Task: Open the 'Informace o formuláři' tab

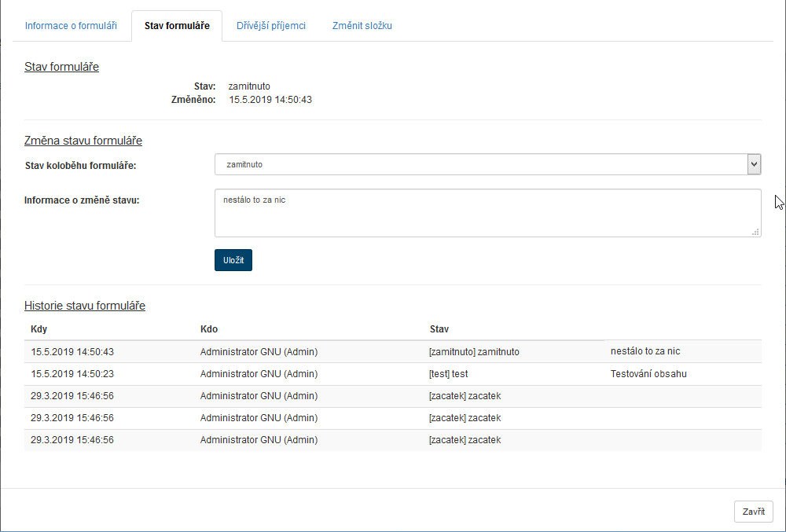Action: pyautogui.click(x=71, y=26)
